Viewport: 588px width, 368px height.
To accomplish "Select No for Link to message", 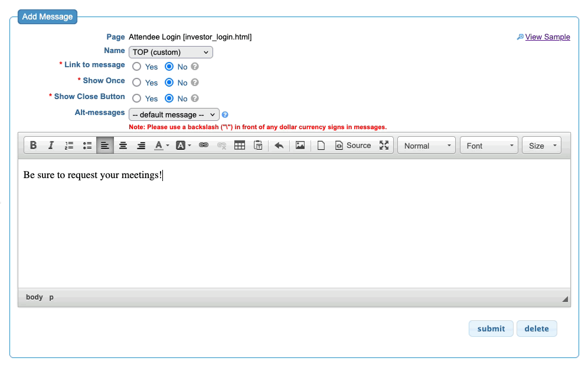I will [169, 67].
